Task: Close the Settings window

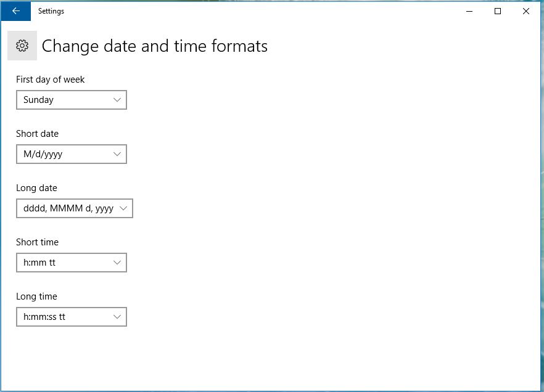Action: (526, 11)
